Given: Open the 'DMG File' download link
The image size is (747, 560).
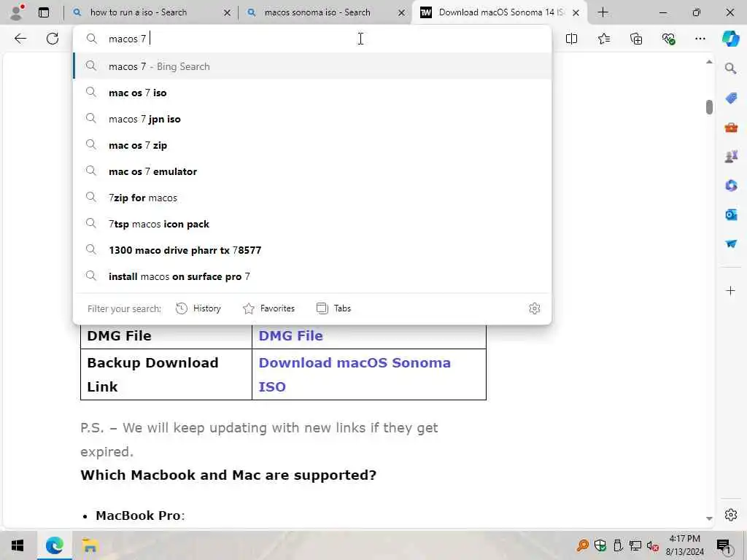Looking at the screenshot, I should click(290, 335).
